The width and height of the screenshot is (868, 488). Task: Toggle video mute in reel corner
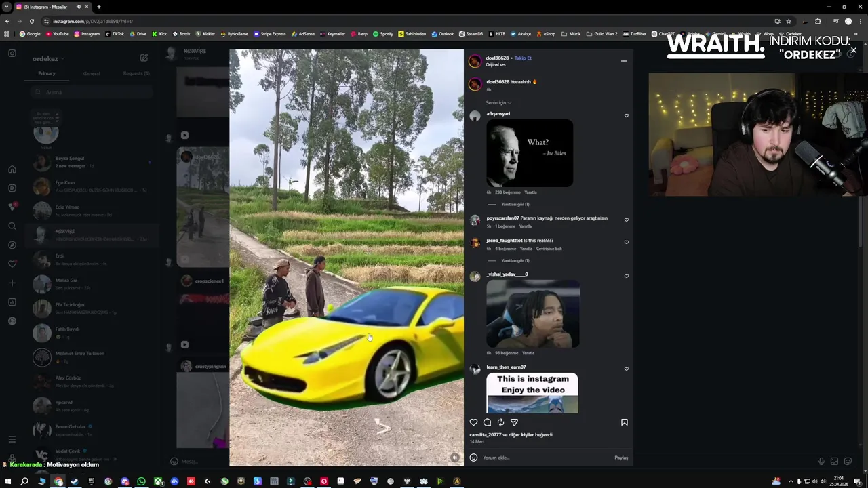coord(455,457)
